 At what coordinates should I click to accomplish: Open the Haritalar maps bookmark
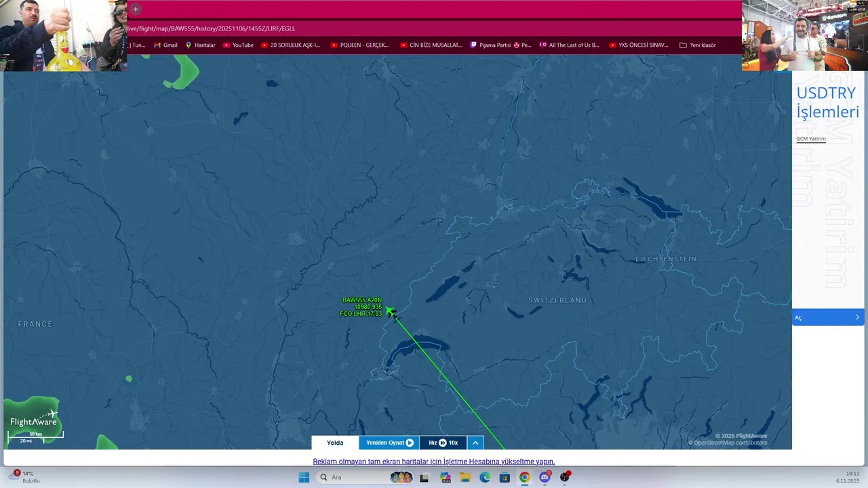pos(200,45)
